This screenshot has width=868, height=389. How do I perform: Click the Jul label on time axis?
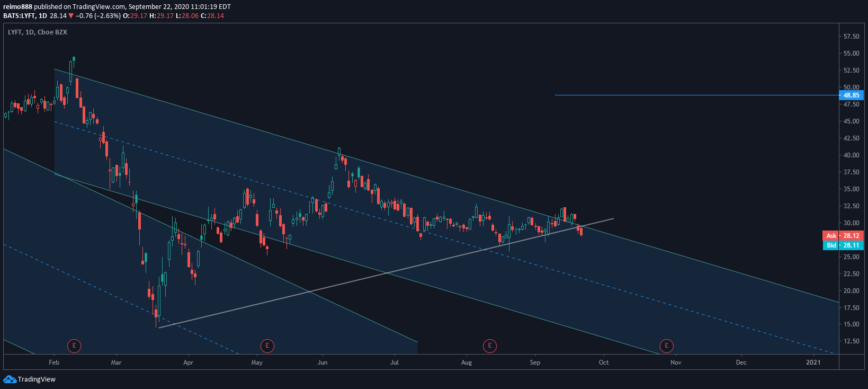[x=394, y=363]
